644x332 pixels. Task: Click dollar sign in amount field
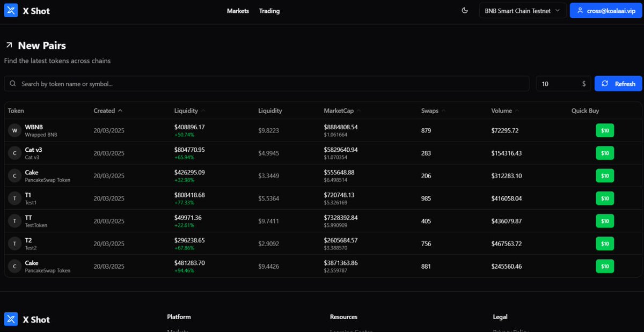point(584,84)
